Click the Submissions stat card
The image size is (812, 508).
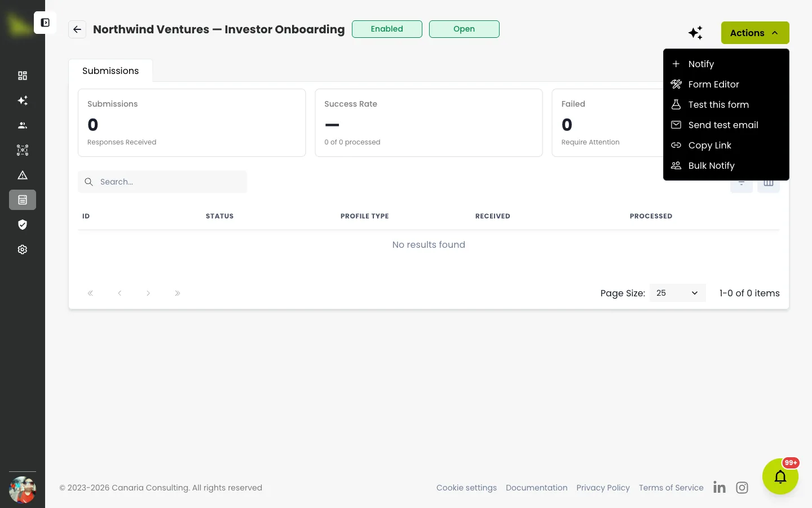pyautogui.click(x=192, y=122)
